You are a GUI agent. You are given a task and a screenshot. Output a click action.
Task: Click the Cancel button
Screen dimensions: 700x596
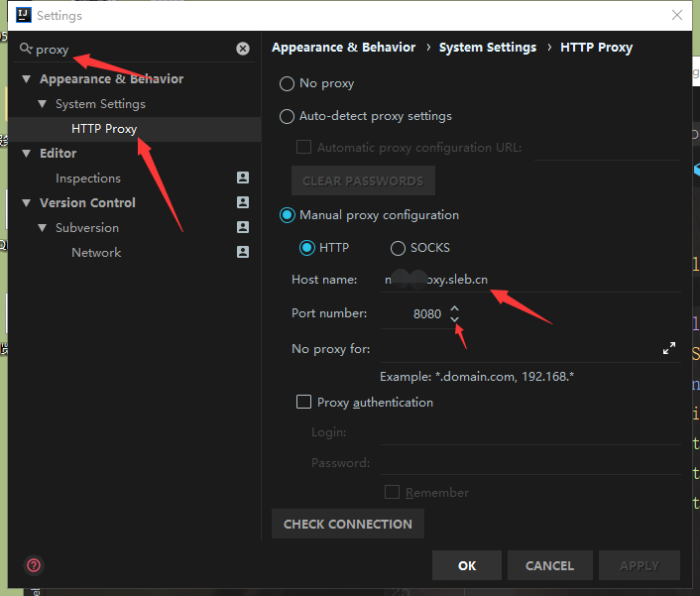(x=550, y=565)
